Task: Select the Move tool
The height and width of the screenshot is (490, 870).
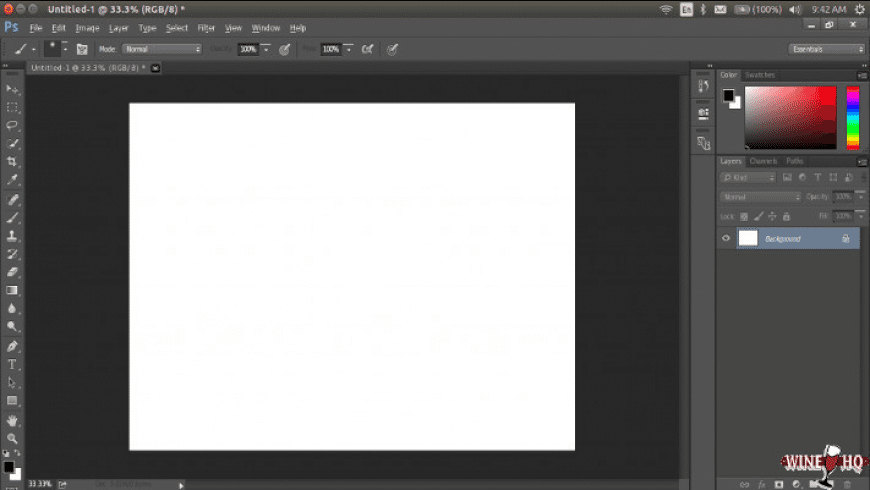Action: tap(13, 89)
